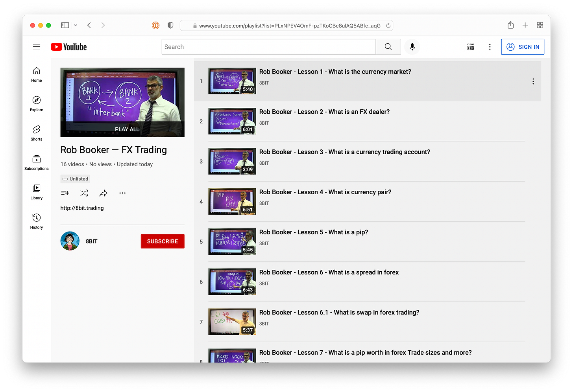The height and width of the screenshot is (392, 573).
Task: Open Lesson 6.1 swap video thumbnail
Action: point(232,322)
